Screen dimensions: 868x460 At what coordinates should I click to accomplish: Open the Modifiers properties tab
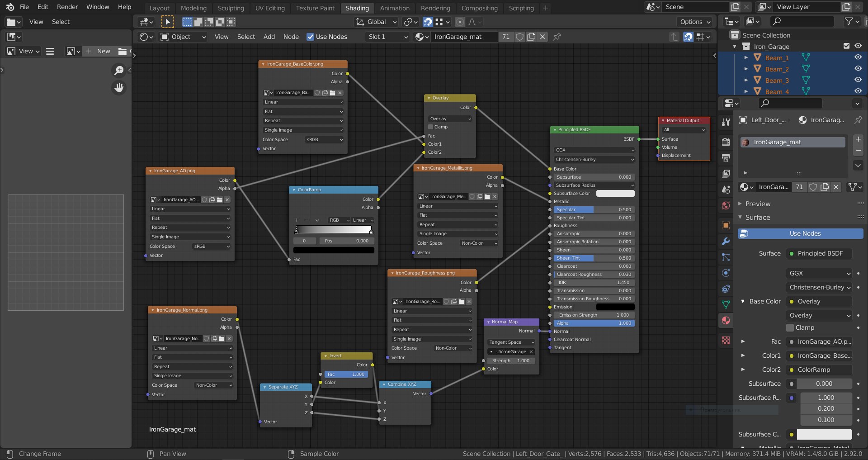tap(726, 241)
